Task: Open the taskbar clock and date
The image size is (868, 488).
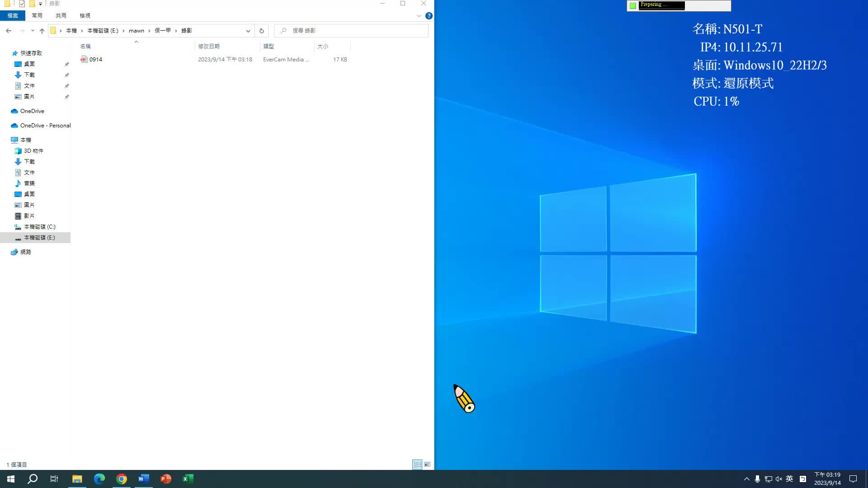Action: pos(827,479)
